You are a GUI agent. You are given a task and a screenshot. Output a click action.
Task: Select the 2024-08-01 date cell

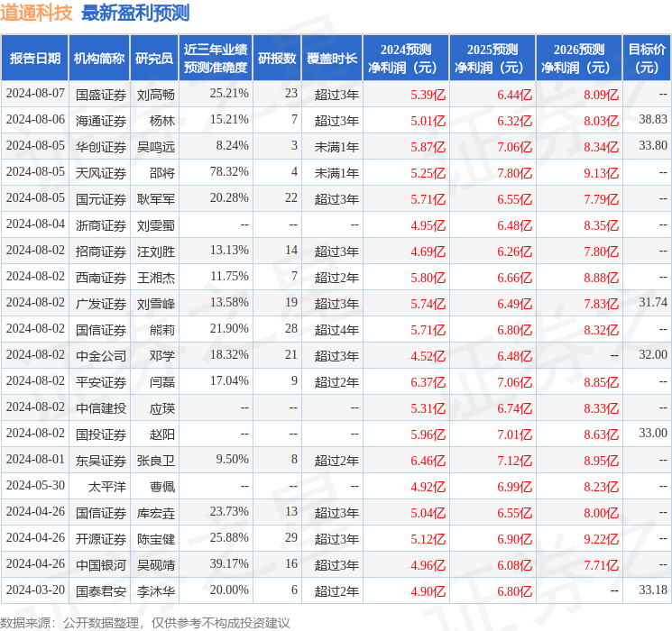pos(35,459)
